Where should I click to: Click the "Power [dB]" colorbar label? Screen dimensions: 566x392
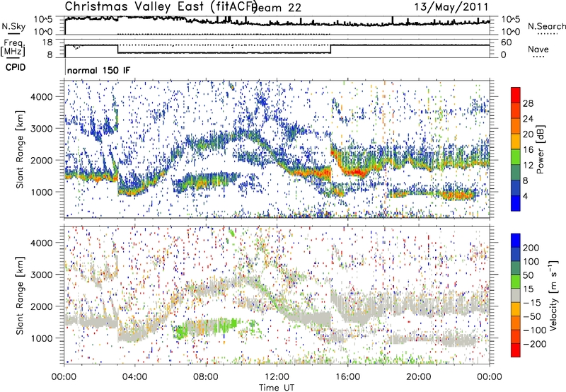pyautogui.click(x=540, y=149)
